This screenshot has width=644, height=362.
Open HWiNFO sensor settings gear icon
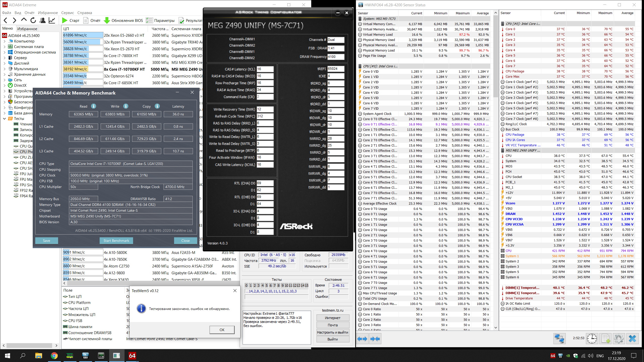point(619,339)
